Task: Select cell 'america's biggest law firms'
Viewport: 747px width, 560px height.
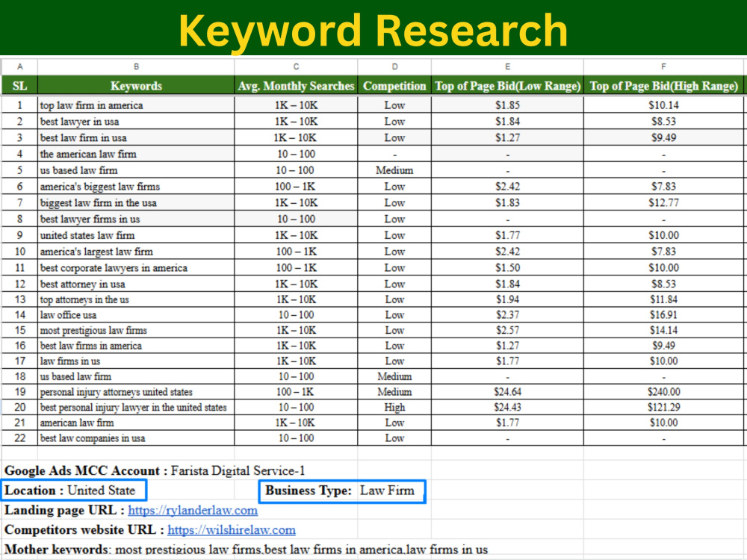Action: (136, 186)
